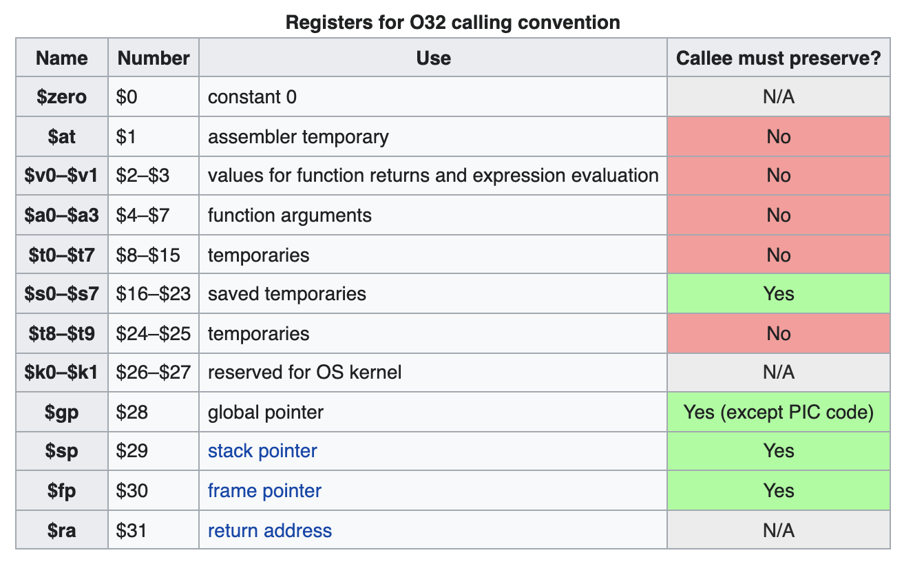
Task: Click the green Yes cell for $s0–$s7
Action: [x=778, y=294]
